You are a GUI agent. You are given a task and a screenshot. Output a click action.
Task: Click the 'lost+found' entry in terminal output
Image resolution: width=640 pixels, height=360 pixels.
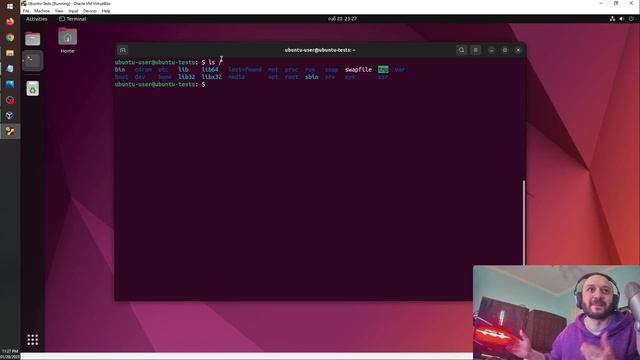point(244,70)
